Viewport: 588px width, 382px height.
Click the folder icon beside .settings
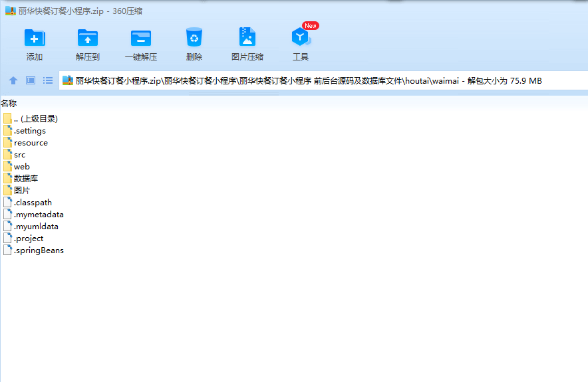pos(7,130)
